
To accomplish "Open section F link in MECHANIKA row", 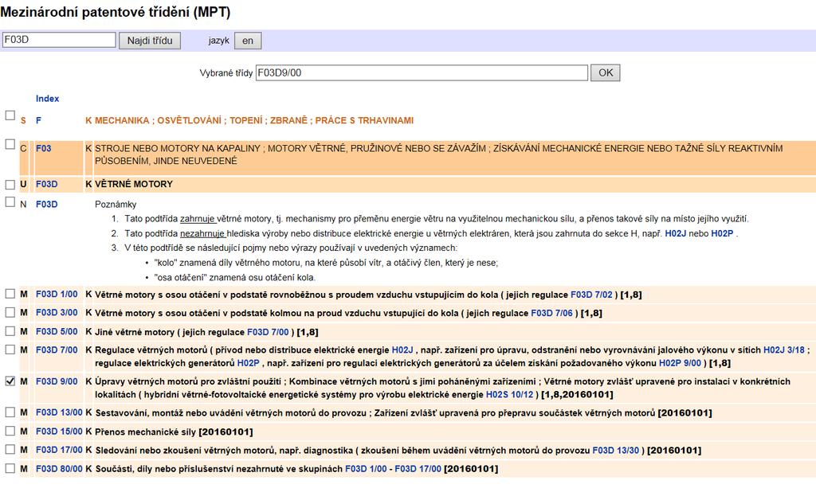I will [38, 121].
